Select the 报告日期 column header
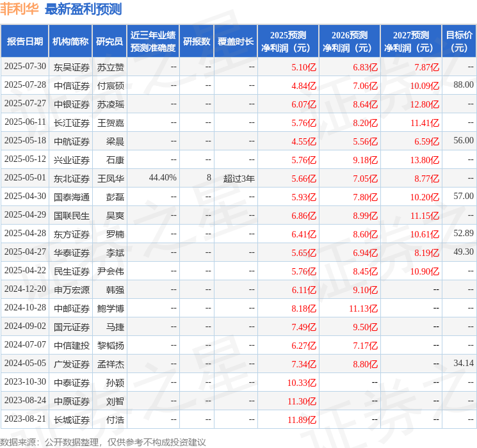The image size is (477, 448). (x=24, y=42)
